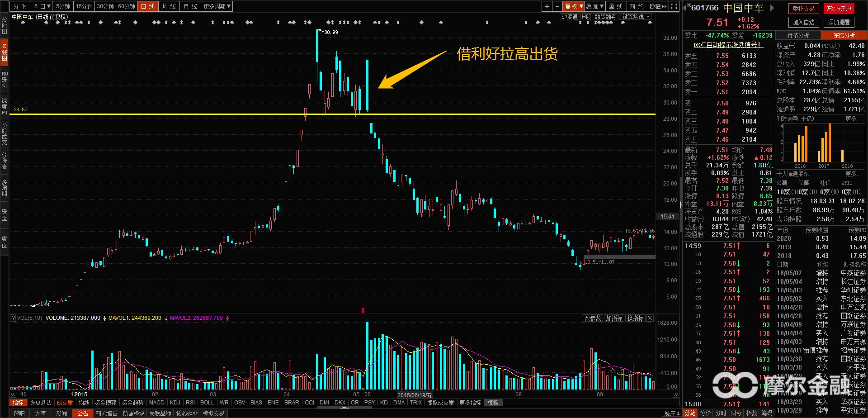Click 换指标 button in VOL panel

635,318
